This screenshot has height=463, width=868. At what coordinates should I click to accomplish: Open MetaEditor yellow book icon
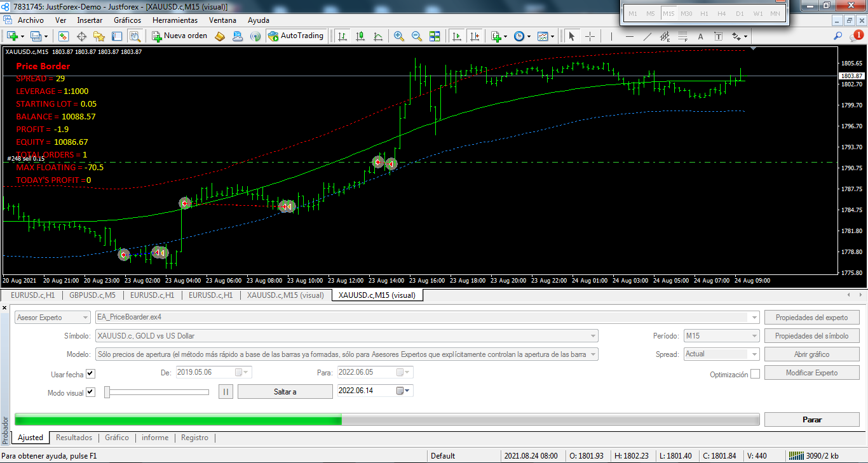pos(220,36)
